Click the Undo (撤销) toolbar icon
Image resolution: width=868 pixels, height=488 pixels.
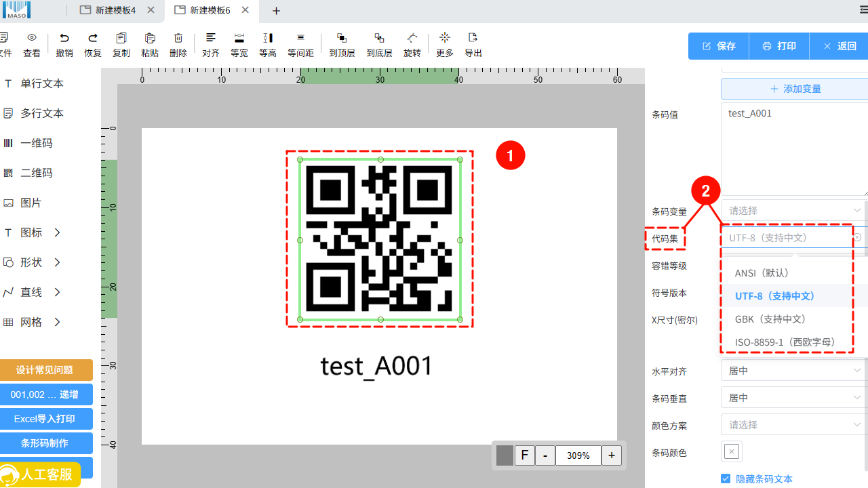64,38
